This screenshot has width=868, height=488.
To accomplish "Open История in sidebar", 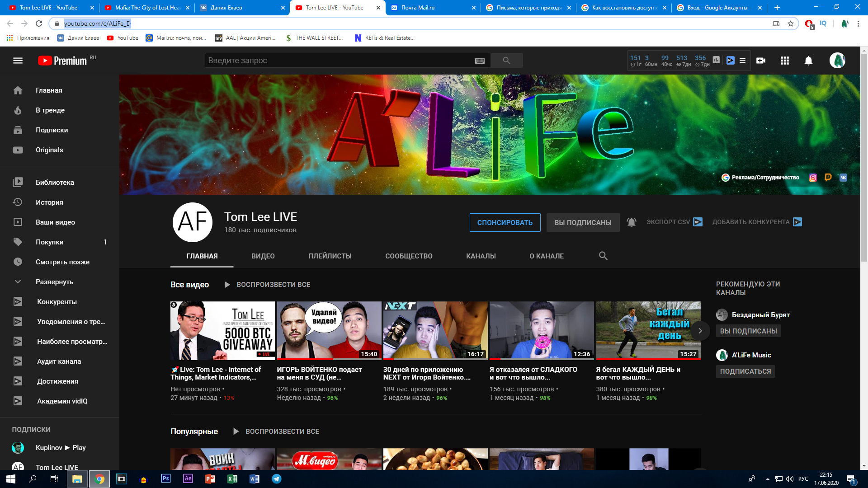I will pyautogui.click(x=60, y=202).
